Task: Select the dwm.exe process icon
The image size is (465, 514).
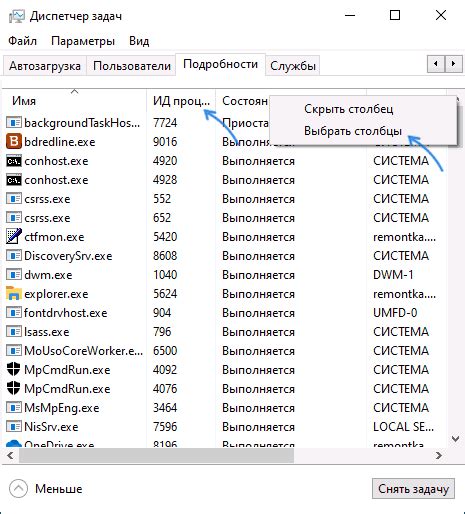Action: click(x=14, y=275)
